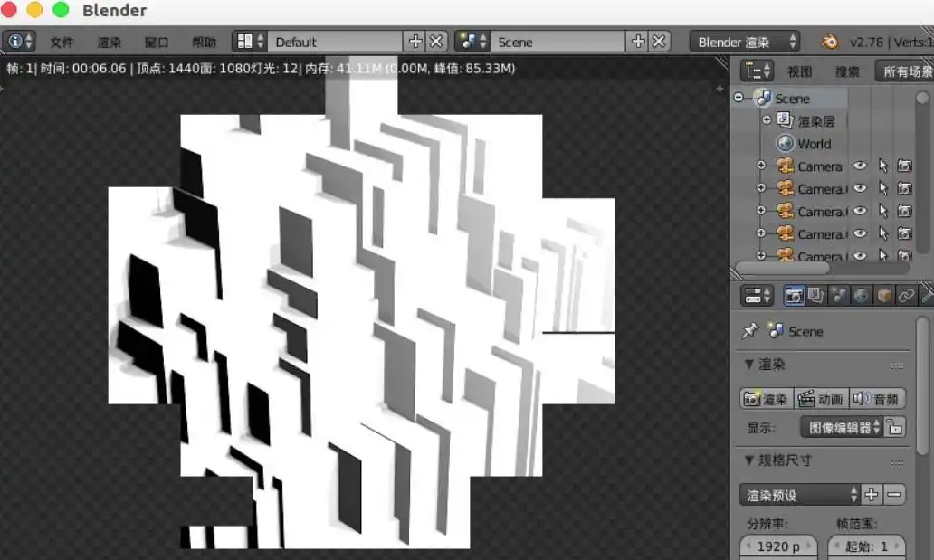The image size is (934, 560).
Task: Click the 音频 audio button
Action: 877,399
